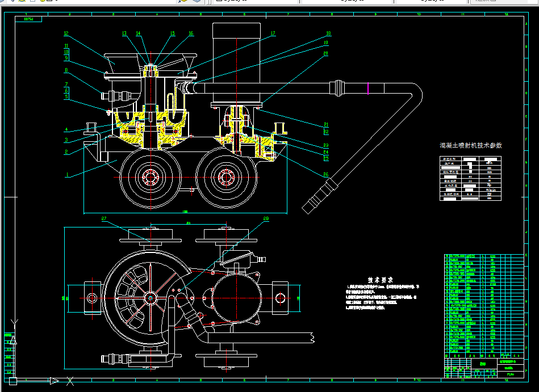Select part balloon number 17
Screen dimensions: 539x392
coord(273,33)
